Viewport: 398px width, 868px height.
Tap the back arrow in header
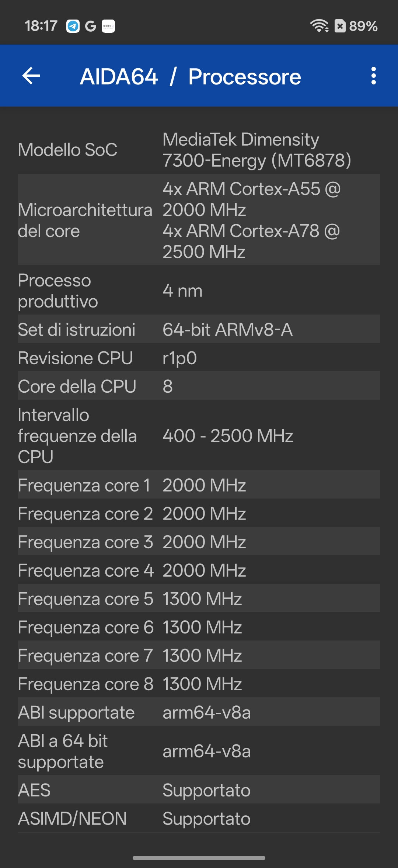(31, 76)
